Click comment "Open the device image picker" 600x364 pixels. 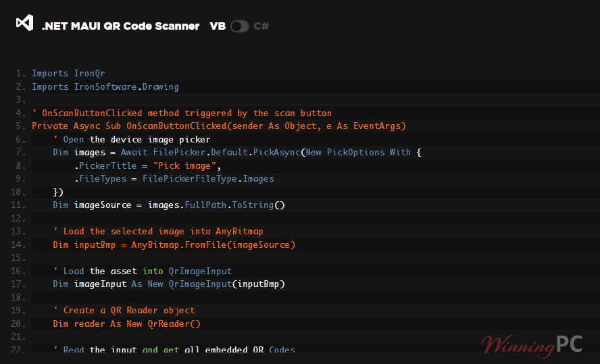pos(132,140)
